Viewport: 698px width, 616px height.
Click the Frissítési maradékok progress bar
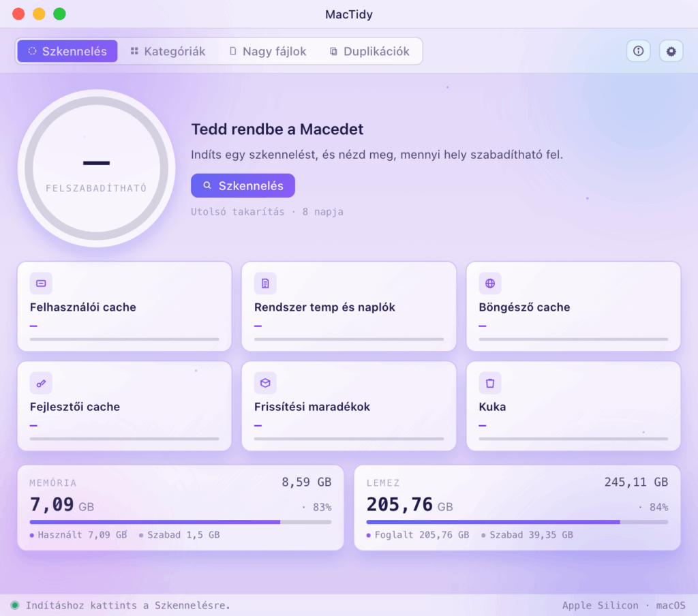pyautogui.click(x=349, y=439)
